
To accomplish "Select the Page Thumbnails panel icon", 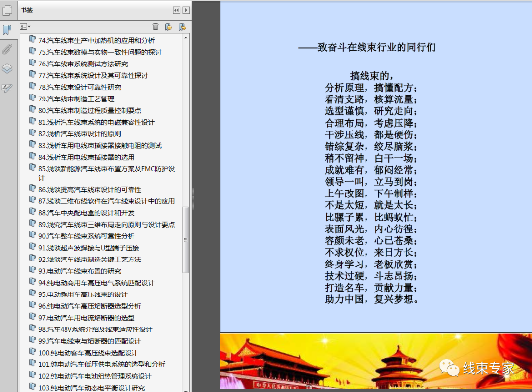I will [x=7, y=11].
